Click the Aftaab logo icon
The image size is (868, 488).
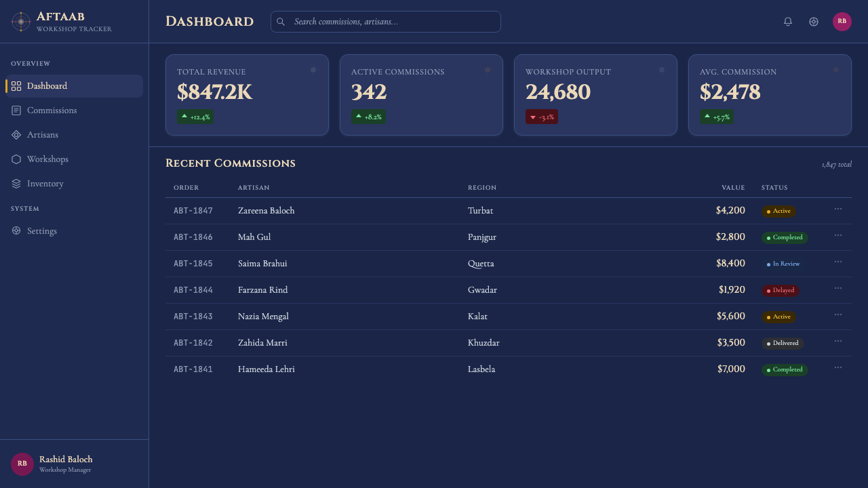pyautogui.click(x=21, y=22)
